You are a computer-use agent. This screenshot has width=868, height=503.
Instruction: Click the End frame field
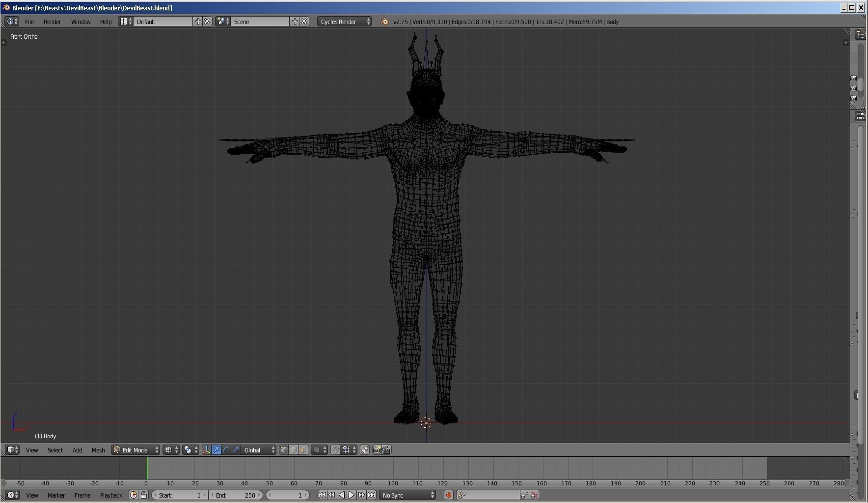point(236,495)
